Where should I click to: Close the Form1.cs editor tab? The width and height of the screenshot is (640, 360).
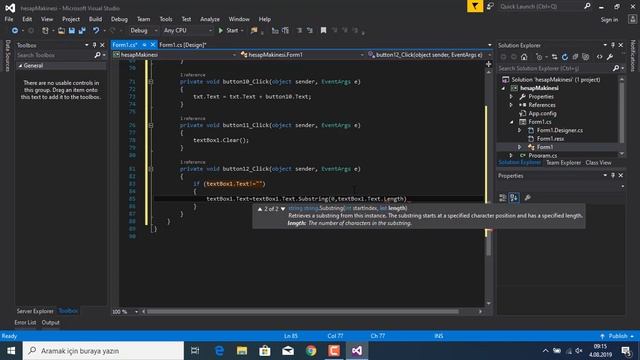tap(153, 45)
